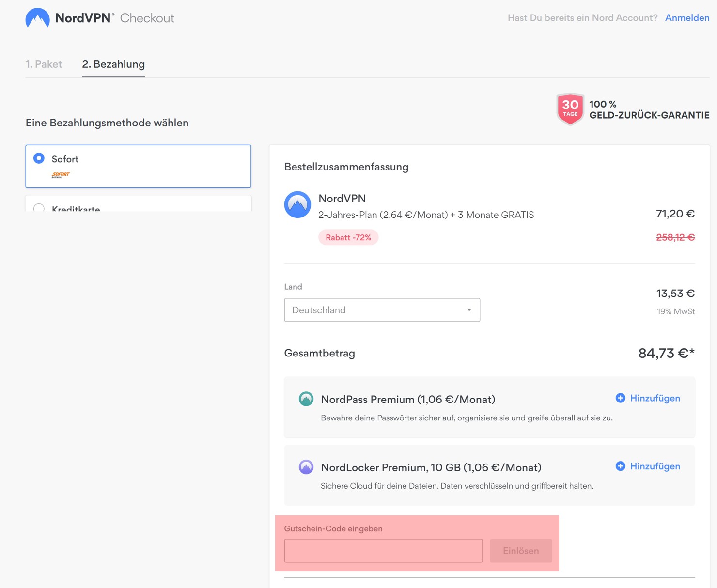Click the 19% MwSt label
Image resolution: width=717 pixels, height=588 pixels.
pos(676,311)
